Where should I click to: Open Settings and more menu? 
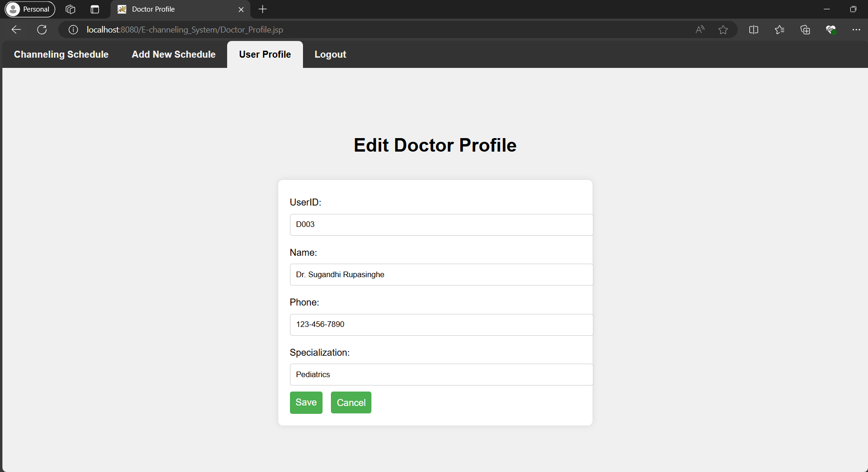coord(856,30)
